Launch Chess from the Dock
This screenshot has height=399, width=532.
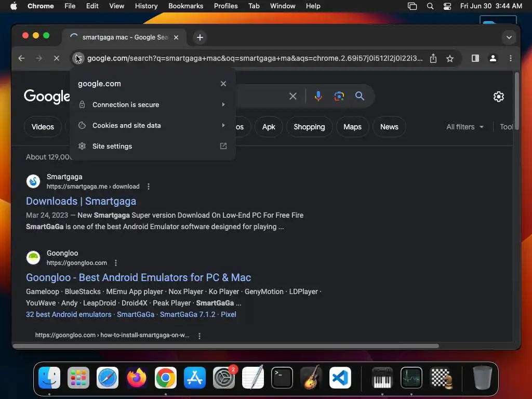(x=441, y=377)
